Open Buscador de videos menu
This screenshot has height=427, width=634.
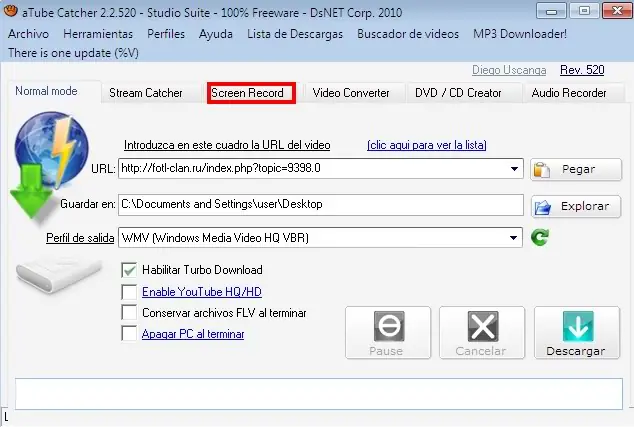pos(408,34)
